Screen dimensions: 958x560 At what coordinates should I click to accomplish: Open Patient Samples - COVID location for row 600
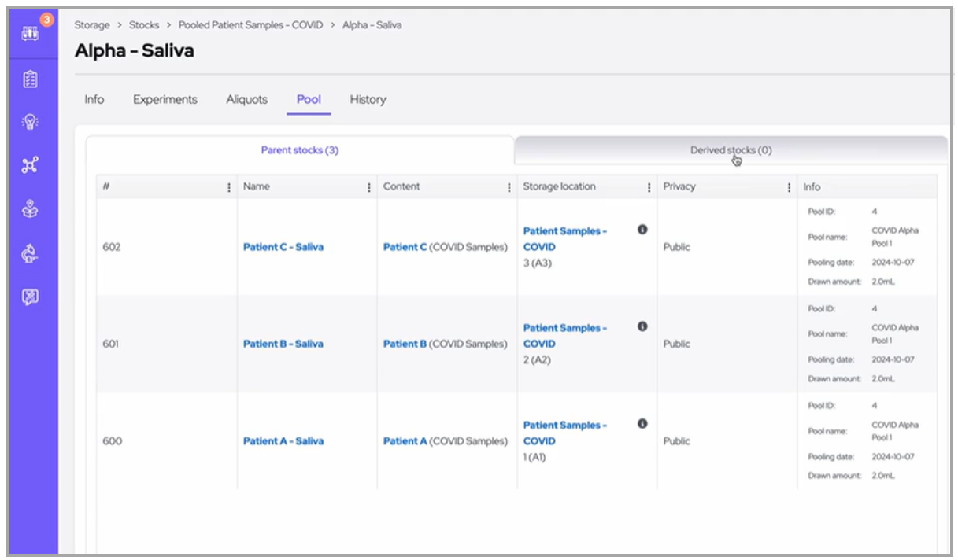coord(564,433)
